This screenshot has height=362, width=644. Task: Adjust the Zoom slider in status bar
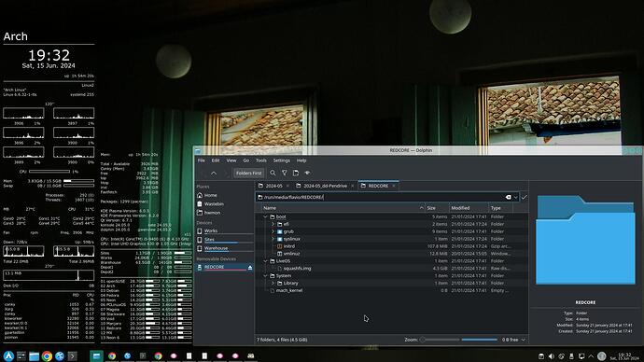440,340
